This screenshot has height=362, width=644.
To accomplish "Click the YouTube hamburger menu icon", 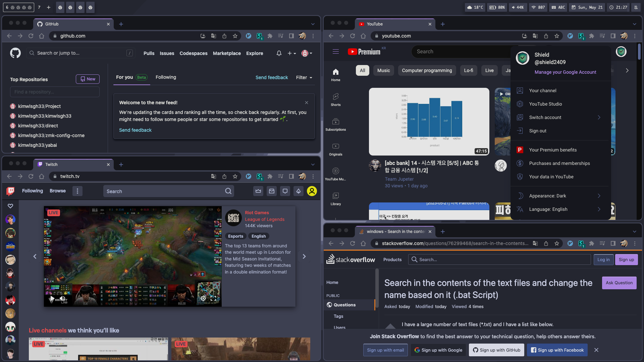I will coord(335,52).
